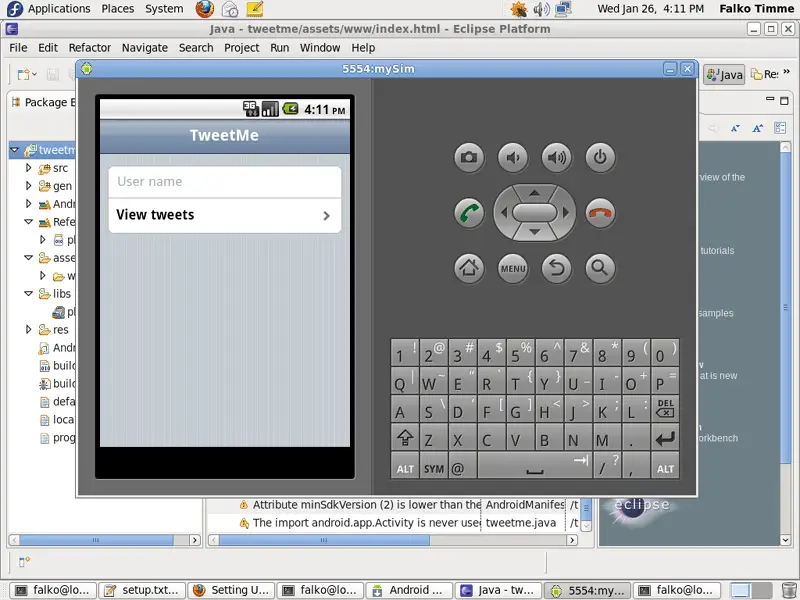800x600 pixels.
Task: Click the SYM key on emulator keyboard
Action: click(x=434, y=466)
